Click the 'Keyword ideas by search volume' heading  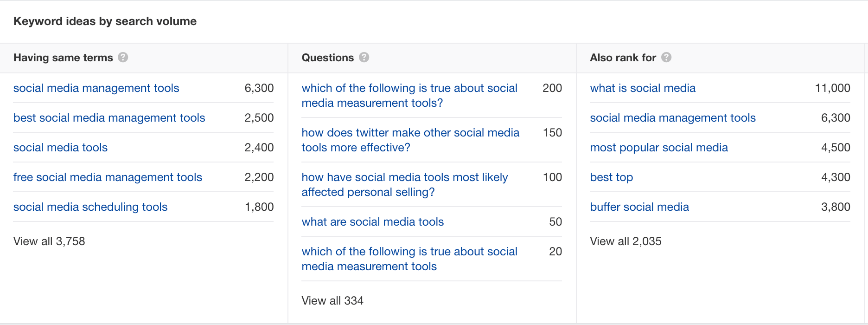(x=105, y=21)
